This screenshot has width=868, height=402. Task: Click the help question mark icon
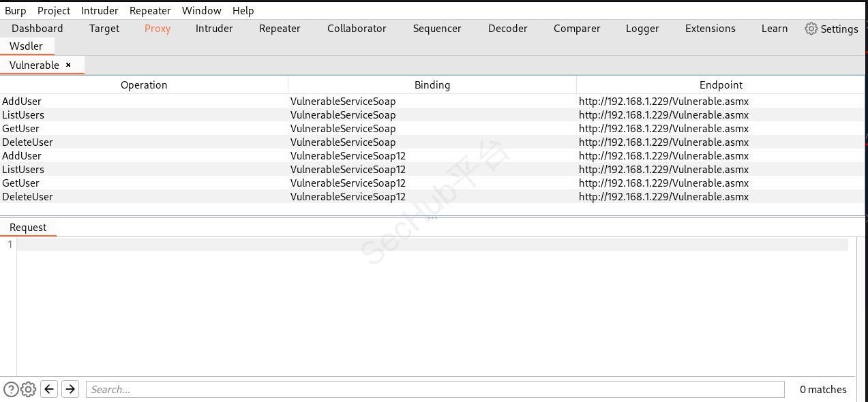tap(11, 389)
